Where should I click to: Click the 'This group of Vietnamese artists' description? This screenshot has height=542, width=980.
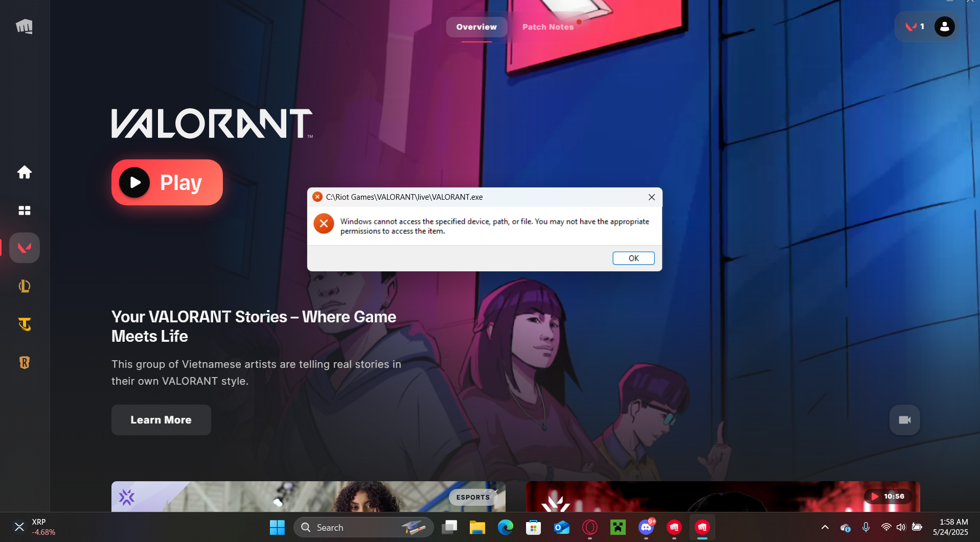click(x=256, y=372)
